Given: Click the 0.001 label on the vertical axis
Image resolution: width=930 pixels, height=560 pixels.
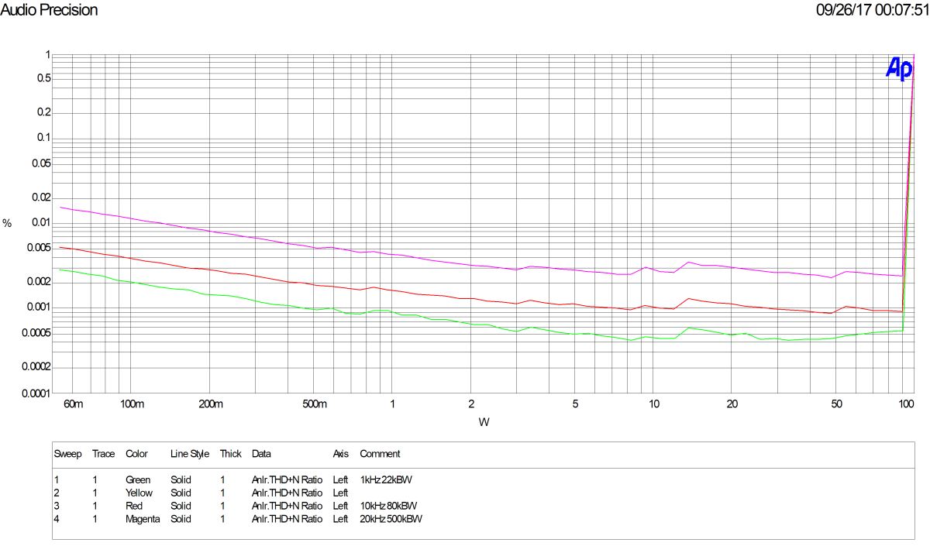Looking at the screenshot, I should [x=38, y=307].
